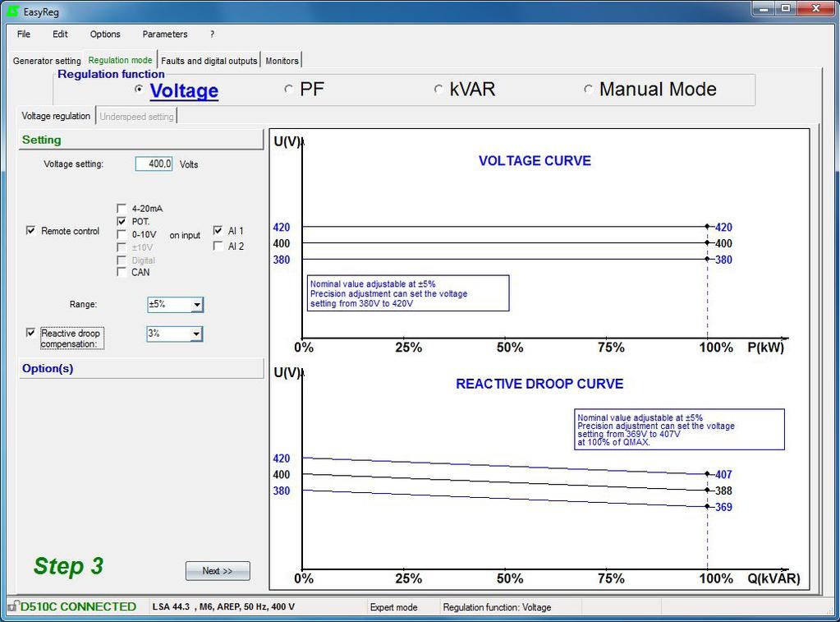The height and width of the screenshot is (622, 840).
Task: Click the Setting section header
Action: tap(141, 140)
